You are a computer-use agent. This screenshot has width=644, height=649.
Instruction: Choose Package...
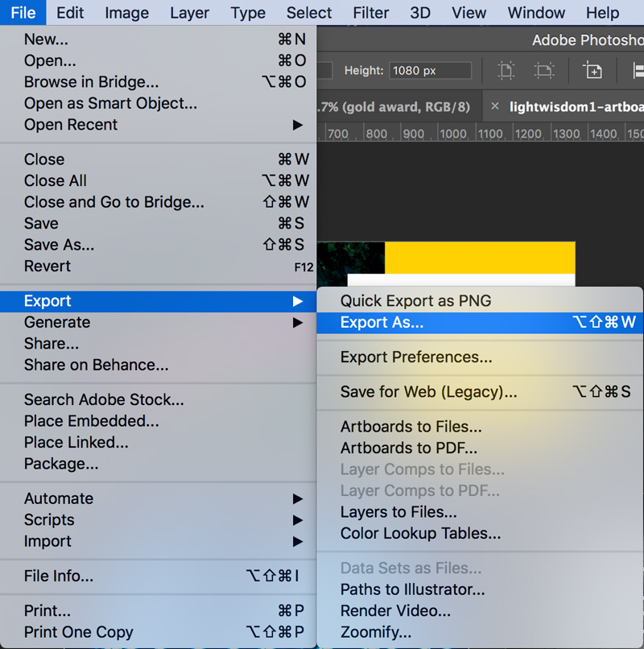158,464
